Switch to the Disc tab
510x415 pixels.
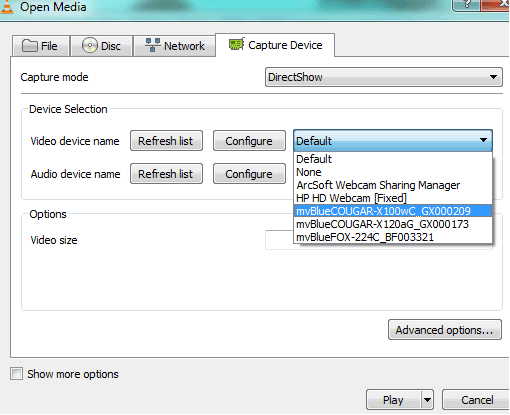click(x=101, y=46)
